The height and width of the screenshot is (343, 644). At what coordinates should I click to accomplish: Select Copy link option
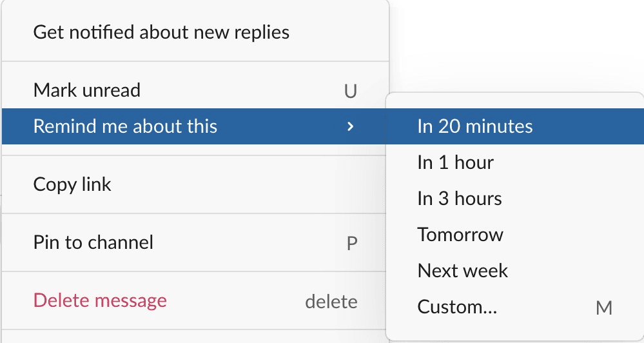[x=195, y=184]
